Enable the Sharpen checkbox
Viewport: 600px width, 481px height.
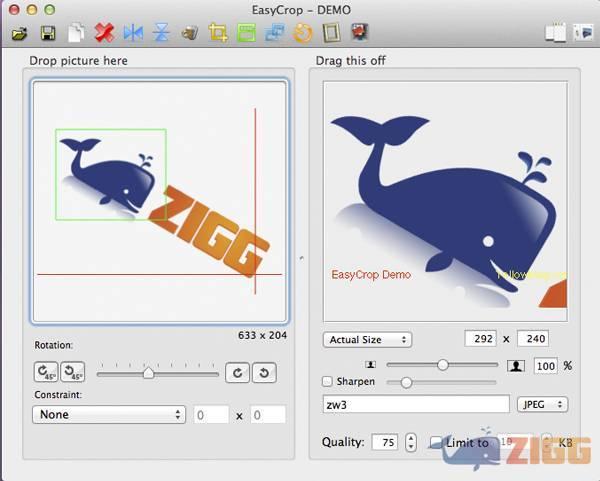click(327, 381)
